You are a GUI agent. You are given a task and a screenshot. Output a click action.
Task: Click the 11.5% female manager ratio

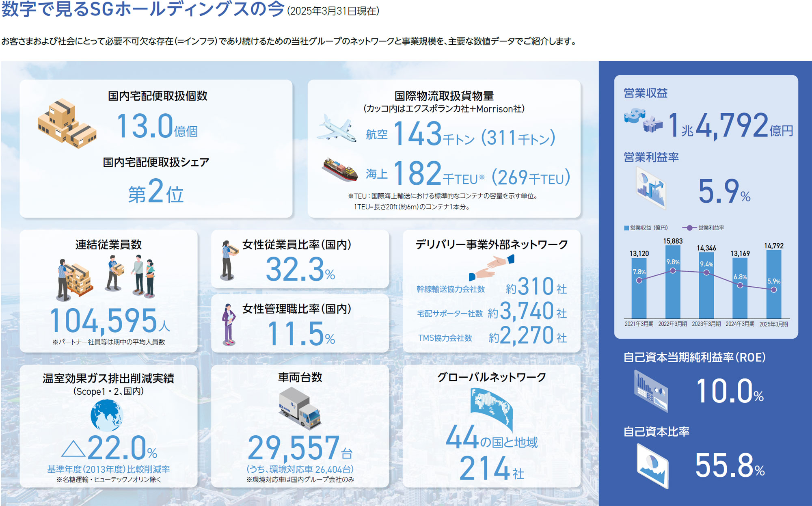[x=301, y=334]
